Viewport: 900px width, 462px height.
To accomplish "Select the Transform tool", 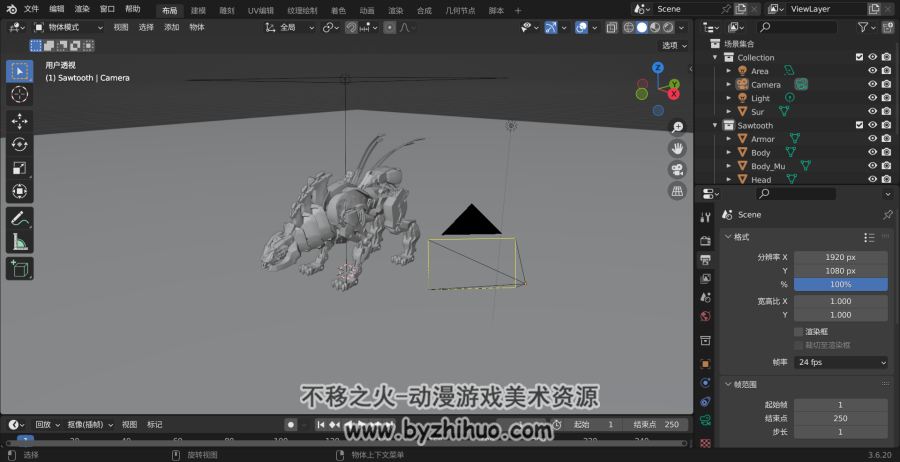I will 20,191.
